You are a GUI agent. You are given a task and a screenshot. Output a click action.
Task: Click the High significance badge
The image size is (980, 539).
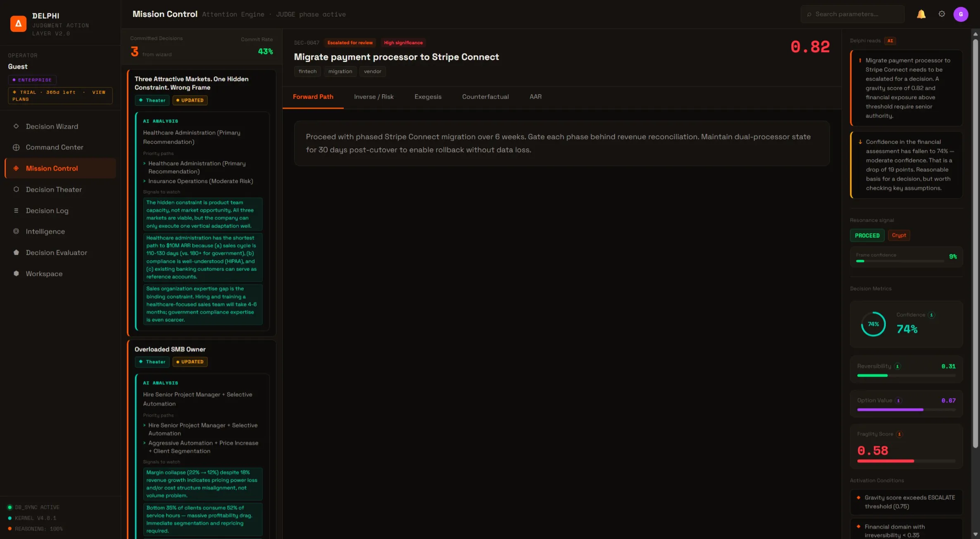click(x=403, y=43)
